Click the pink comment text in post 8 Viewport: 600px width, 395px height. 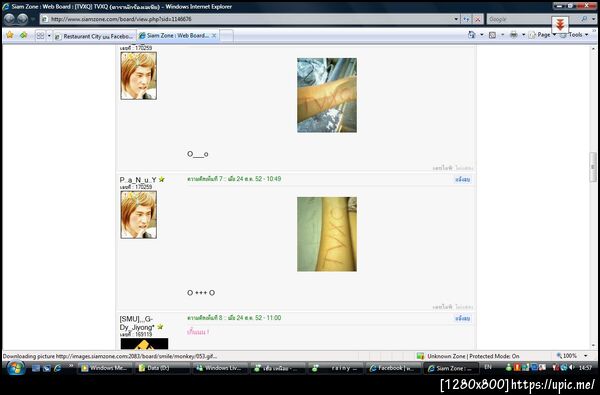click(198, 332)
